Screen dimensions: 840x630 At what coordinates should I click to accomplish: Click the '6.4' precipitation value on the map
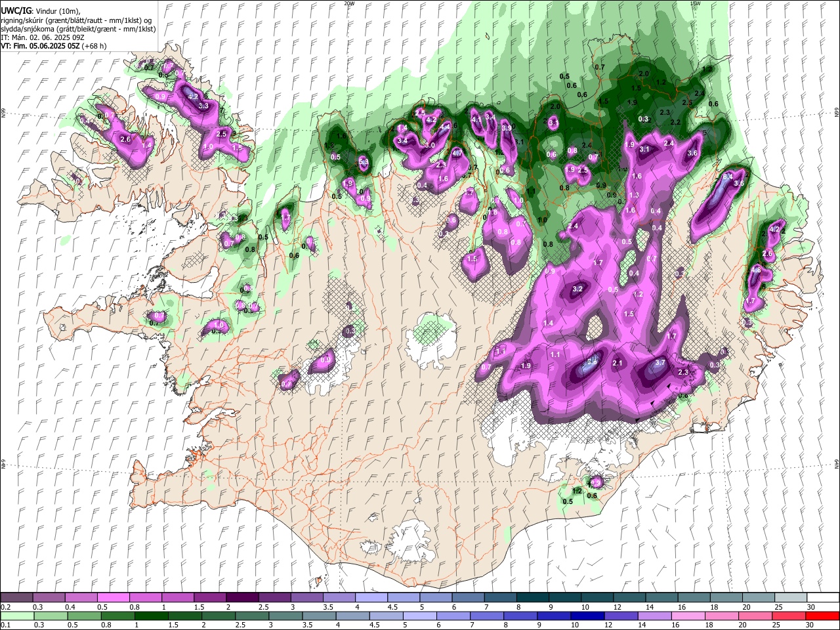point(728,177)
